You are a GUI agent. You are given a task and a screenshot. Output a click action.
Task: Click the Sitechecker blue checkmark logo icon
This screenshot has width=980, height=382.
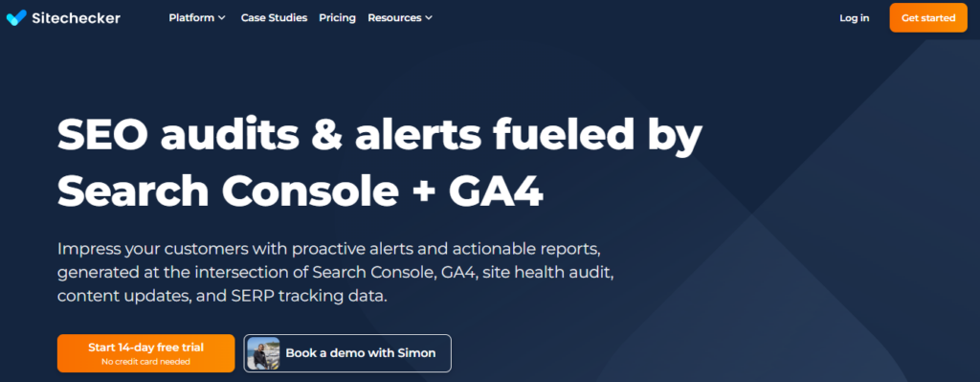(x=16, y=17)
